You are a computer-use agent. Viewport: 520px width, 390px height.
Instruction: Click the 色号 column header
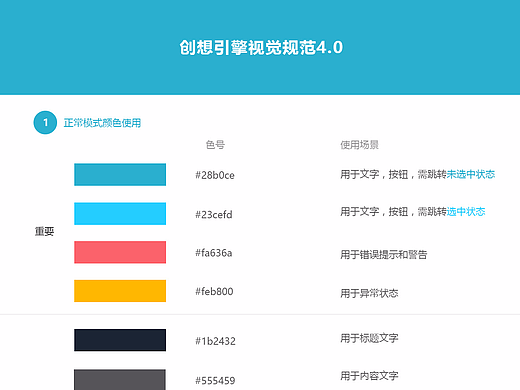[215, 145]
